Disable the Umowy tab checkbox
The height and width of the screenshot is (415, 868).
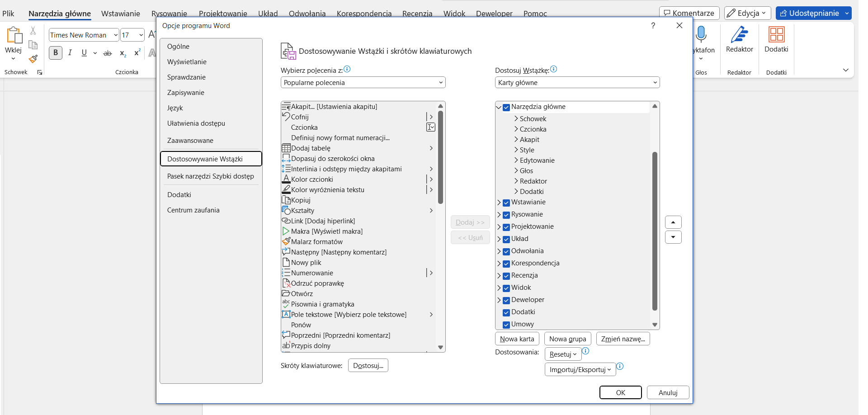point(506,325)
